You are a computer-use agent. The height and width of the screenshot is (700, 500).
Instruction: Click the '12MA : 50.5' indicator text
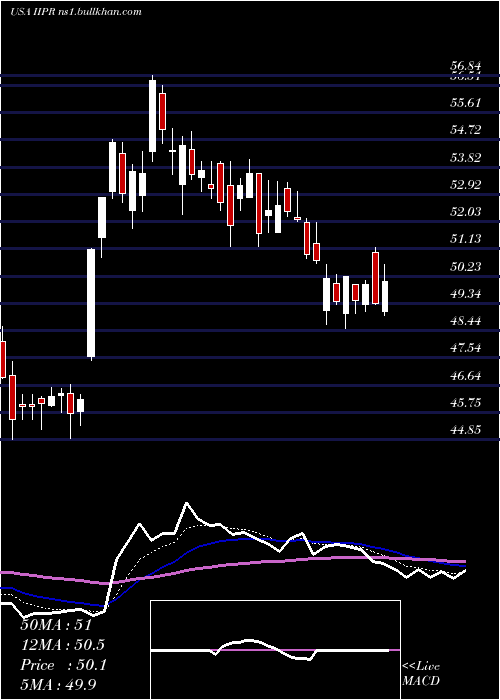pos(63,645)
